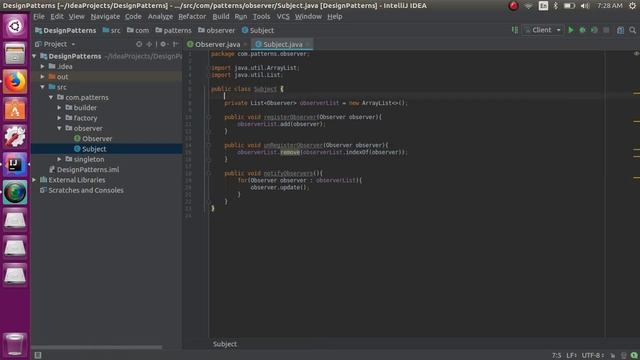This screenshot has height=360, width=640.
Task: Expand the singleton package
Action: tap(60, 159)
